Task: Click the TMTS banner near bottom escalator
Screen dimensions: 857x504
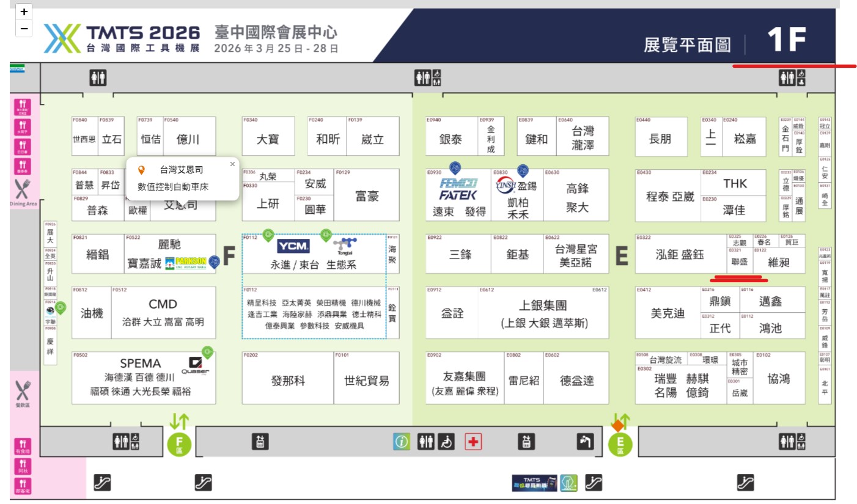Action: tap(534, 483)
